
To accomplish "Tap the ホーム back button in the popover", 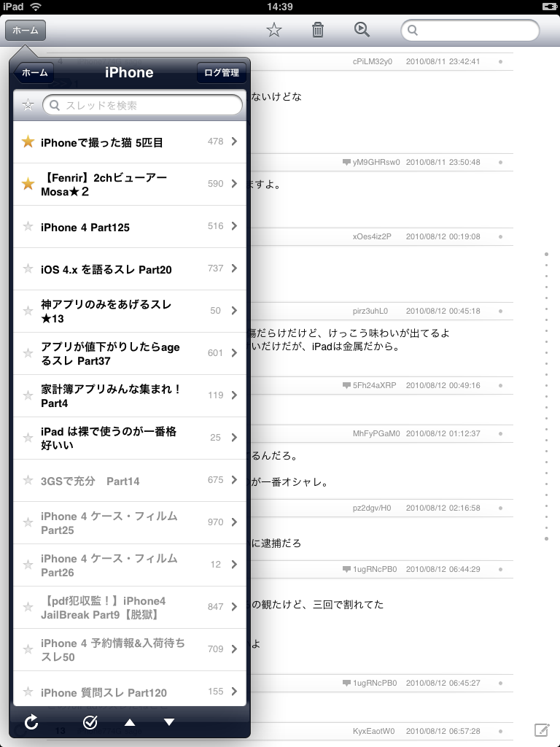I will point(34,72).
